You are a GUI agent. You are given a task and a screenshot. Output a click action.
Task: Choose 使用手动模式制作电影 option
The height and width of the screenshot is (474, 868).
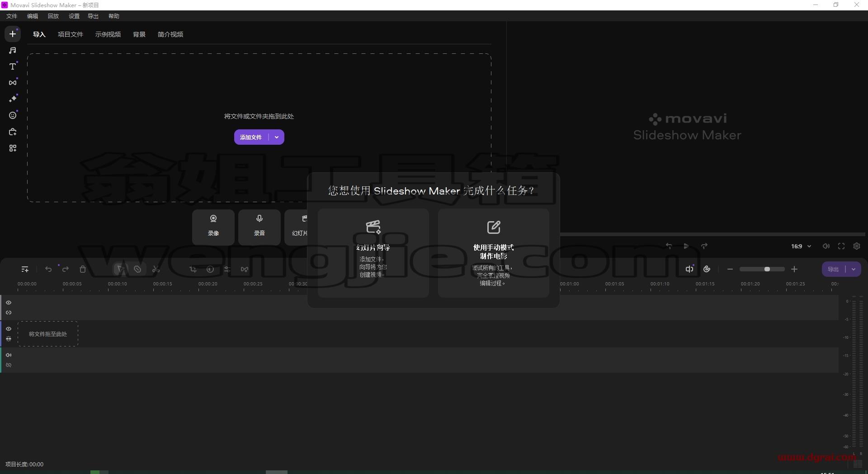click(x=493, y=252)
